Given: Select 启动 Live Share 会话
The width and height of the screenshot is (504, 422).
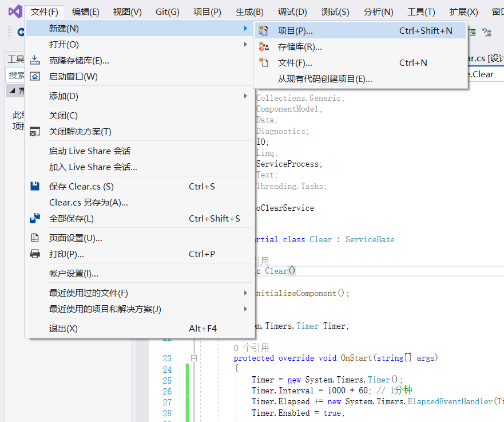Looking at the screenshot, I should (x=140, y=151).
